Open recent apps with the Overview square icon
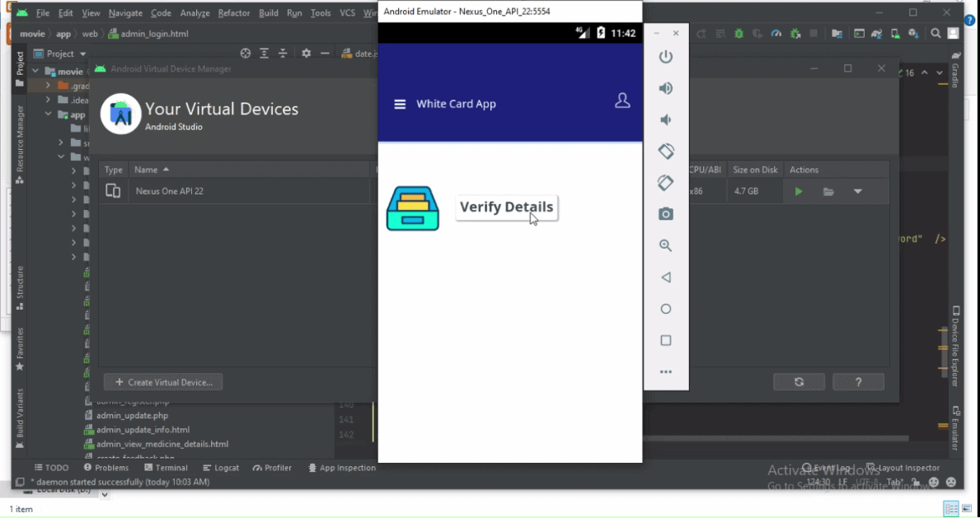The image size is (980, 518). pos(666,340)
